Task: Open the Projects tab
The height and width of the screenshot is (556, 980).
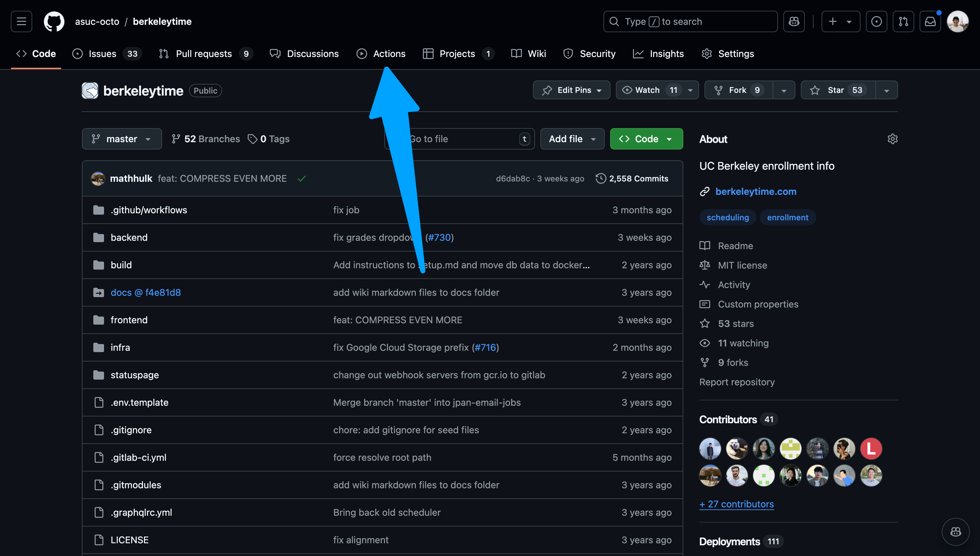Action: click(458, 54)
